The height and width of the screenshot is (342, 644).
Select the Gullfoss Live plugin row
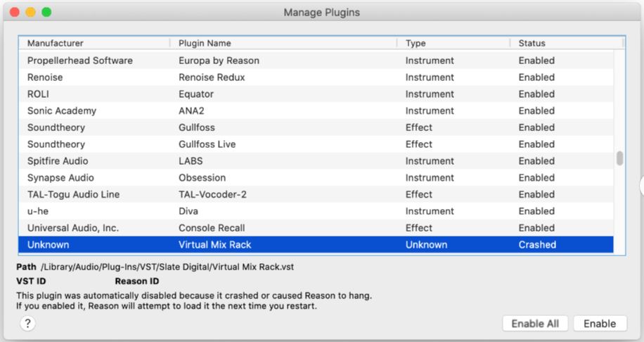(316, 144)
